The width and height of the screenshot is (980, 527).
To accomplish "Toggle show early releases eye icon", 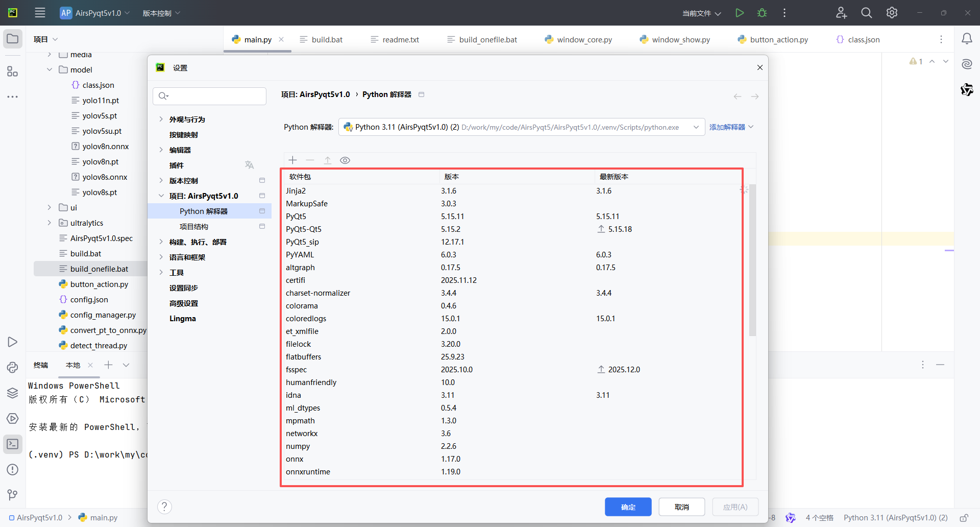I will pos(345,160).
